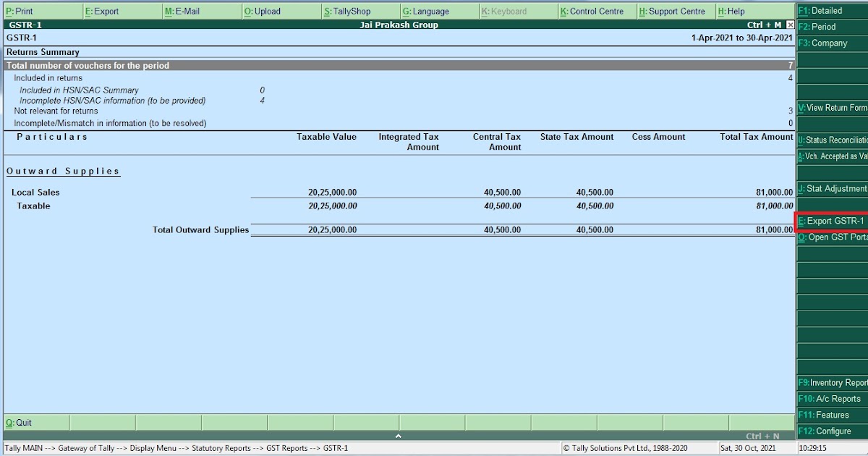Open the GST Portal
Viewport: 868px width, 456px height.
pos(832,237)
